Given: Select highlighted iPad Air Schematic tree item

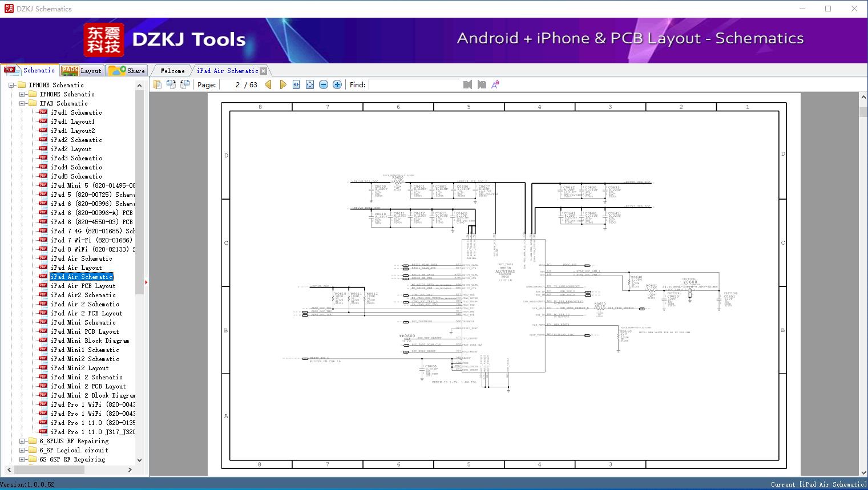Looking at the screenshot, I should [82, 277].
